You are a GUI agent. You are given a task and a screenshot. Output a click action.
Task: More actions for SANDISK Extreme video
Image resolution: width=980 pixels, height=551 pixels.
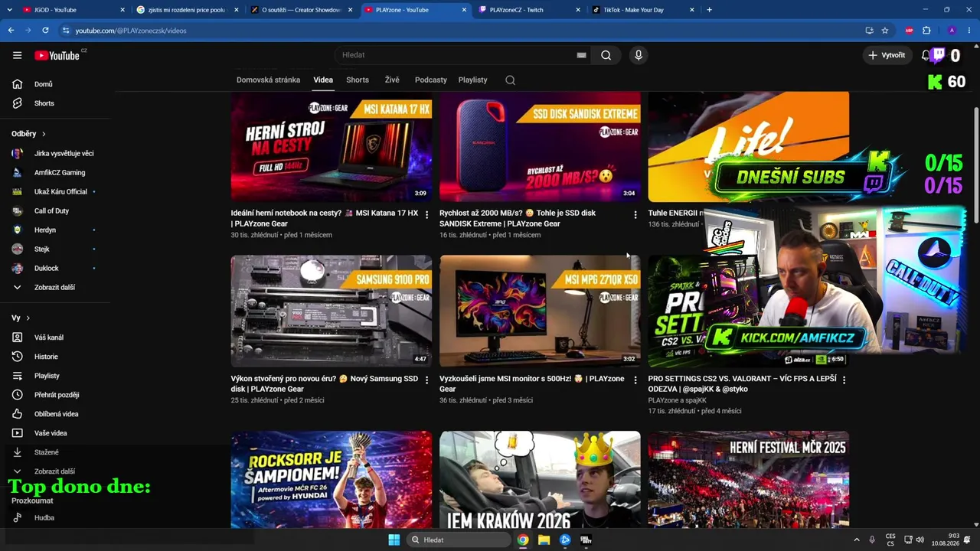[x=635, y=215]
